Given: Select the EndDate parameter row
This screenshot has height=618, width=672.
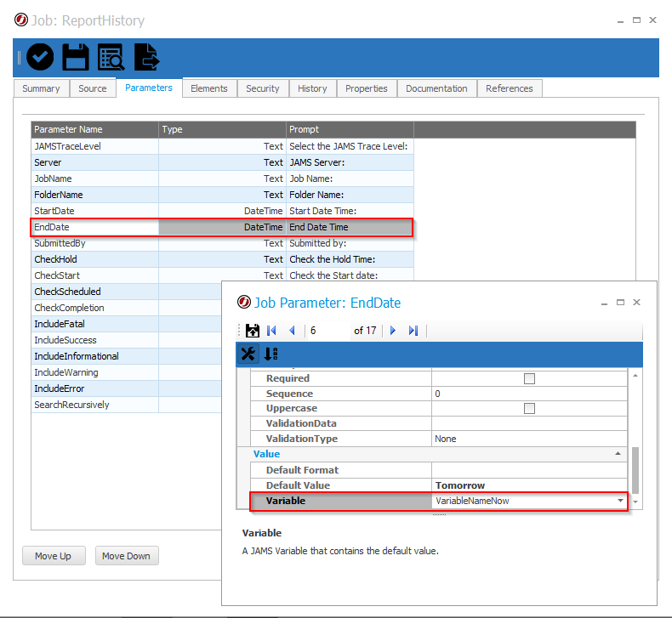Looking at the screenshot, I should pyautogui.click(x=222, y=227).
